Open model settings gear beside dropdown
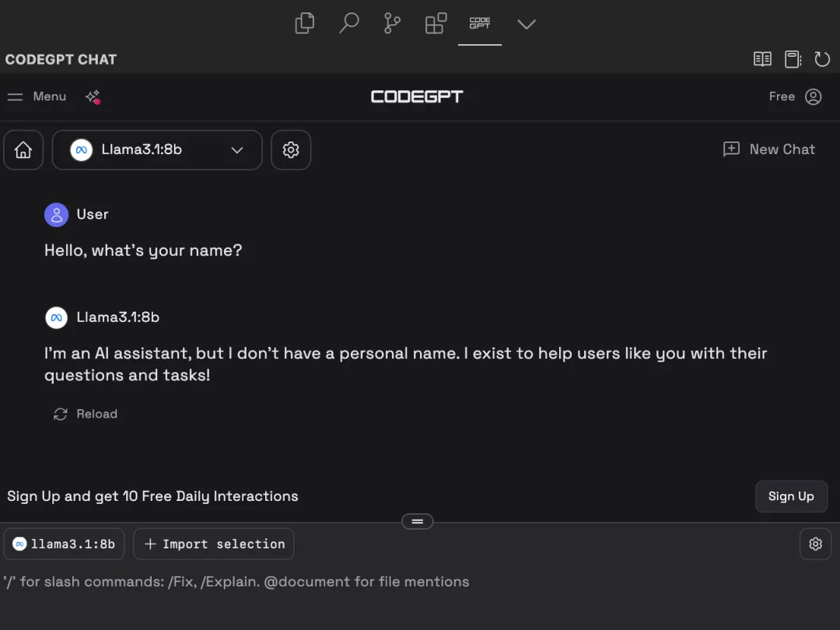 [x=291, y=150]
